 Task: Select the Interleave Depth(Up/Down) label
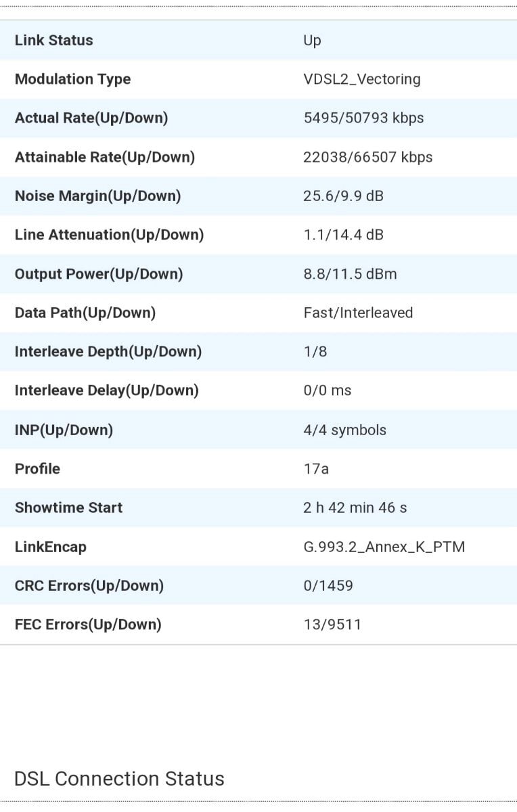click(108, 351)
